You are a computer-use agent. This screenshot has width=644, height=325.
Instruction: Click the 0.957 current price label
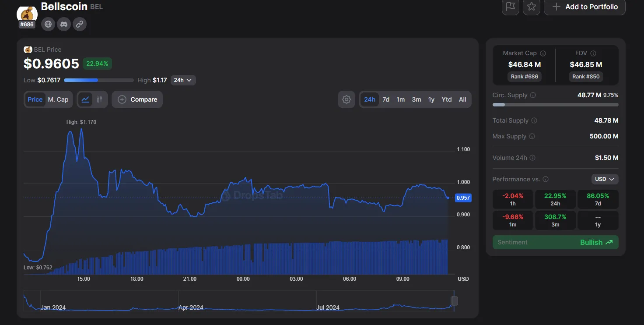[463, 198]
